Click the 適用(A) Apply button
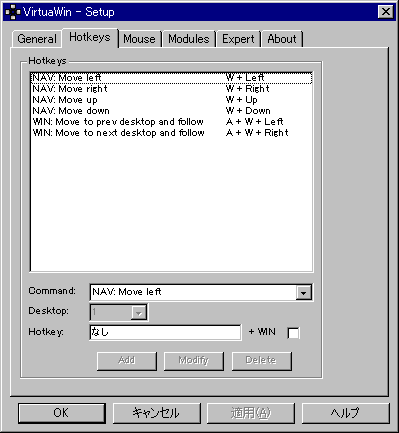399x433 pixels. pos(251,413)
